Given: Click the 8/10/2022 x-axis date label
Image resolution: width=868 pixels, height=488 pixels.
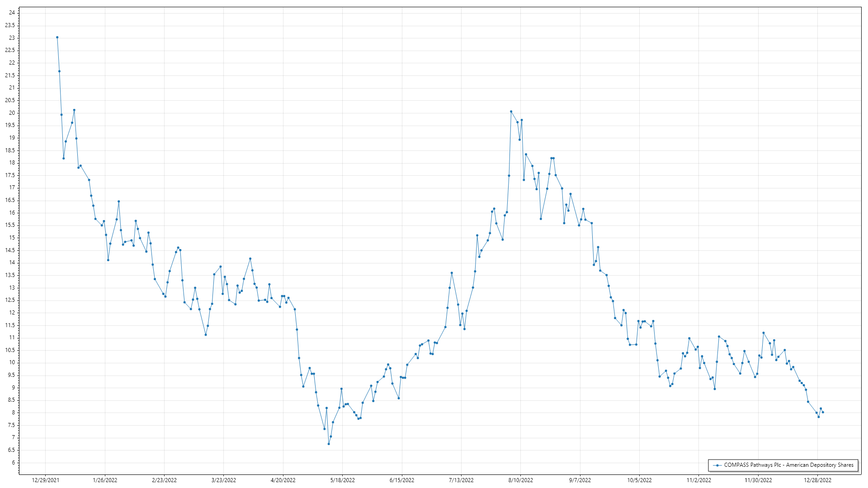Looking at the screenshot, I should tap(520, 480).
